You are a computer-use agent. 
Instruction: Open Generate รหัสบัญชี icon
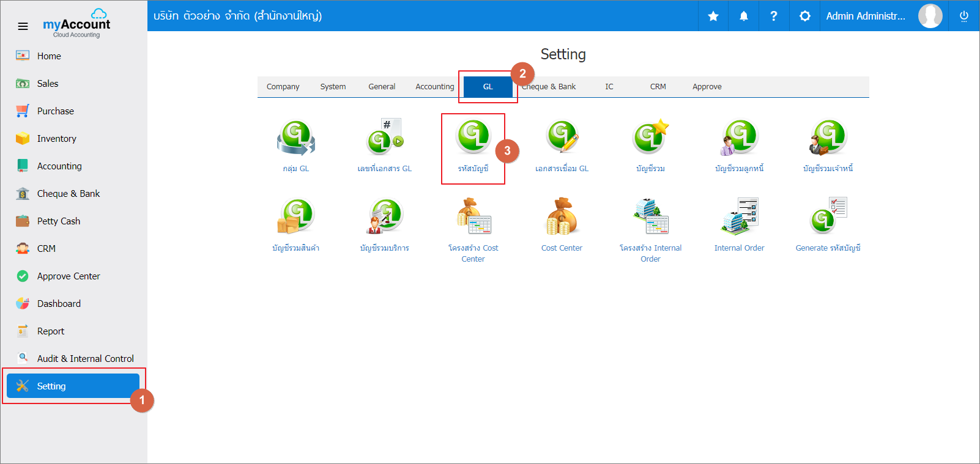[x=828, y=216]
